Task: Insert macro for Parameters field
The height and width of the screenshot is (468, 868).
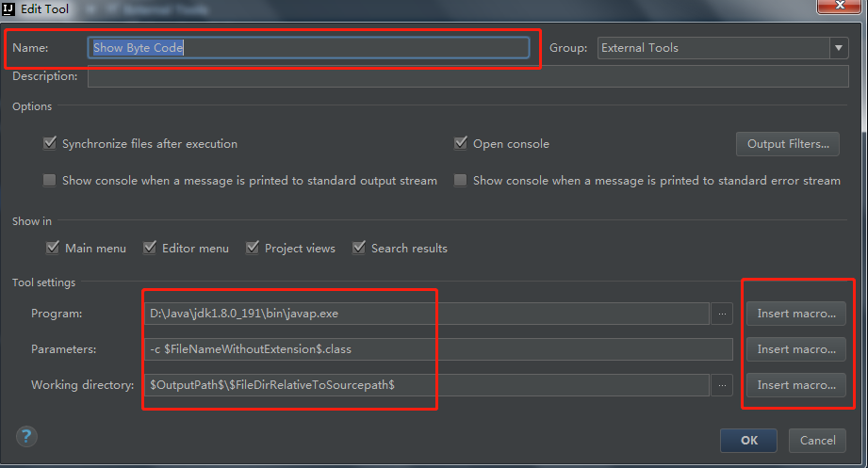Action: (x=796, y=349)
